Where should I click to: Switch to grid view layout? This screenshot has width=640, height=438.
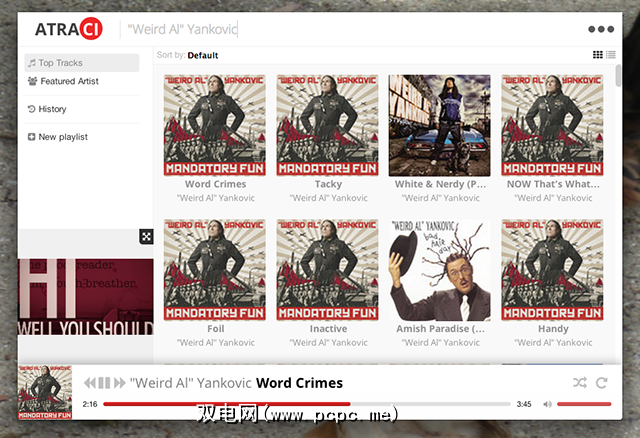tap(598, 55)
